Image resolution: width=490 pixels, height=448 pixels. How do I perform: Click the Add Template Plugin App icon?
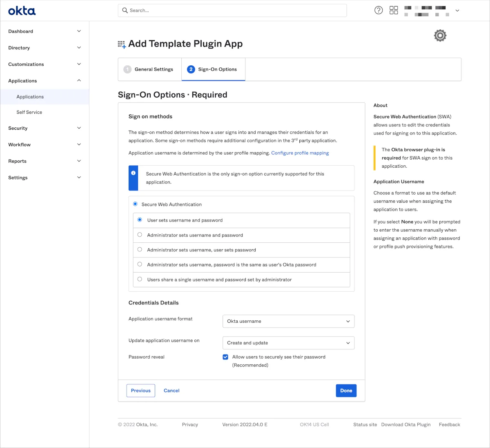click(x=122, y=44)
